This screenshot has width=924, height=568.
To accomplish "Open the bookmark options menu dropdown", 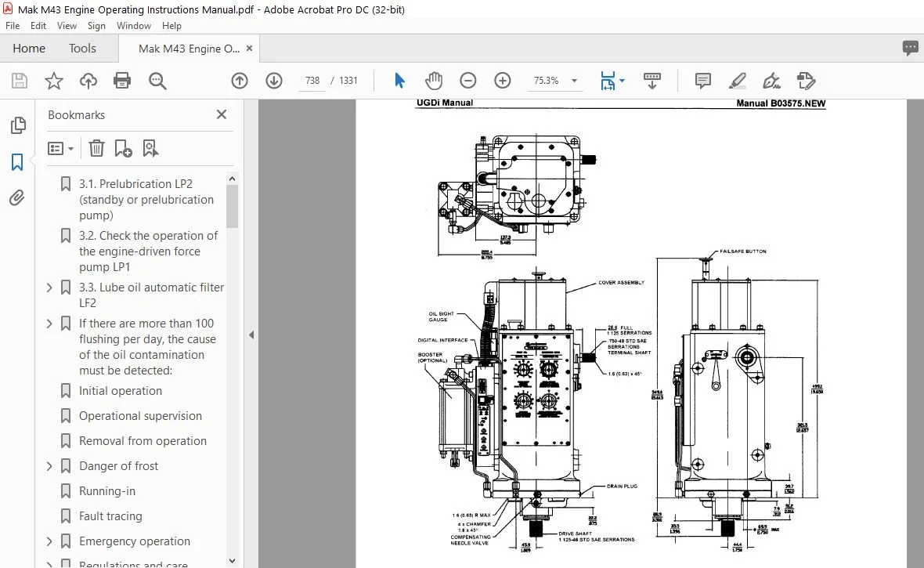I will pyautogui.click(x=60, y=149).
